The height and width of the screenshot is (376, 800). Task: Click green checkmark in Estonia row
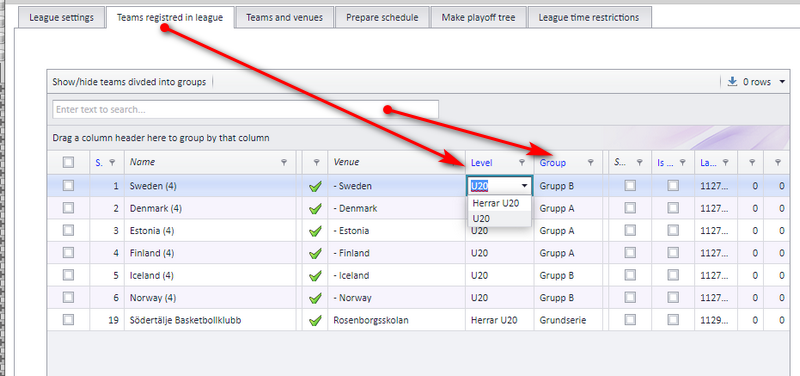coord(315,231)
